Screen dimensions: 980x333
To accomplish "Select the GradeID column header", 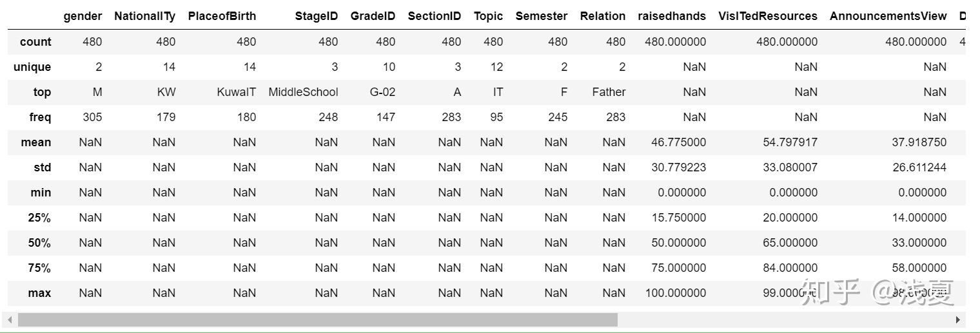I will [373, 16].
